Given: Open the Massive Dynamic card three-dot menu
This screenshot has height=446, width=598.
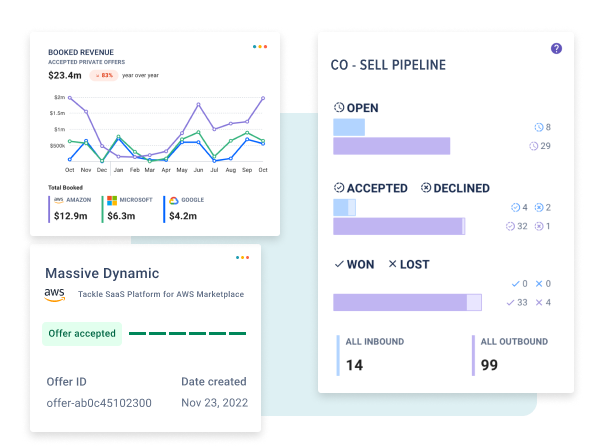Looking at the screenshot, I should pyautogui.click(x=242, y=258).
